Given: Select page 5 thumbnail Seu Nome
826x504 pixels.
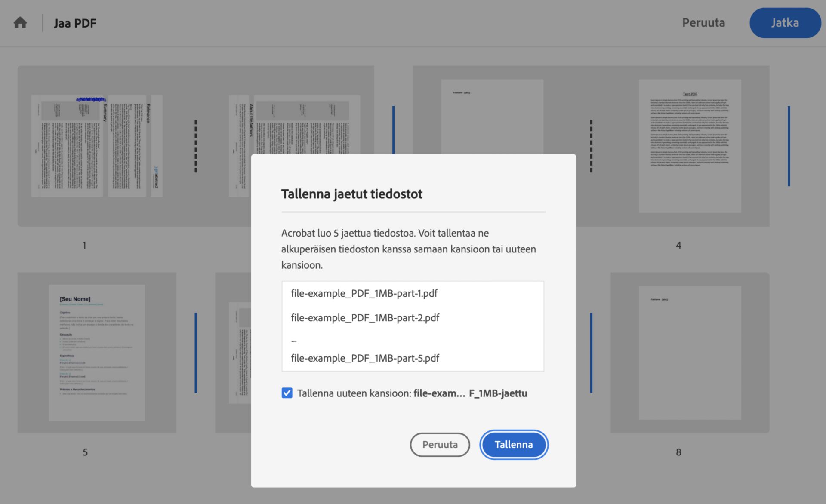Looking at the screenshot, I should [97, 353].
